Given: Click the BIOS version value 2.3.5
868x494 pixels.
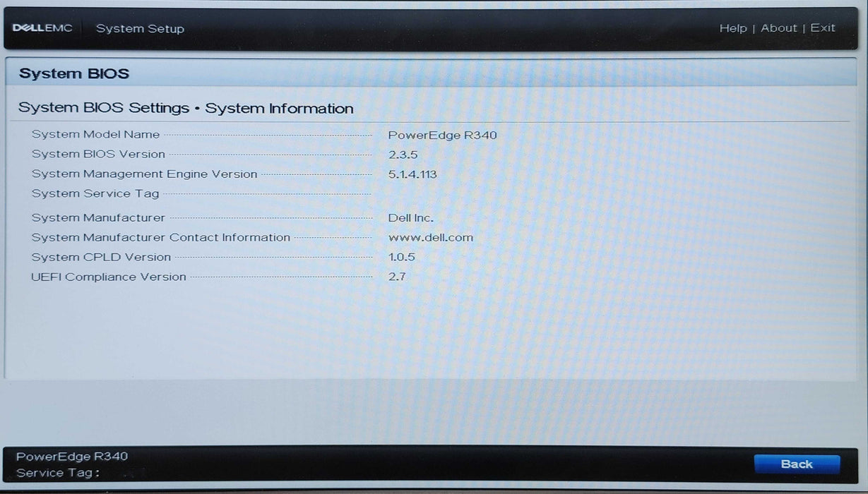Looking at the screenshot, I should point(403,155).
